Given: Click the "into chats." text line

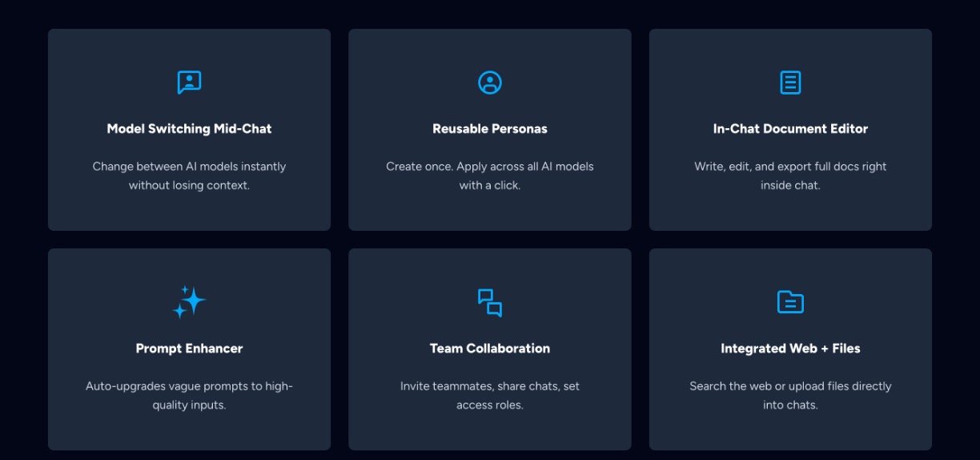Looking at the screenshot, I should 790,405.
